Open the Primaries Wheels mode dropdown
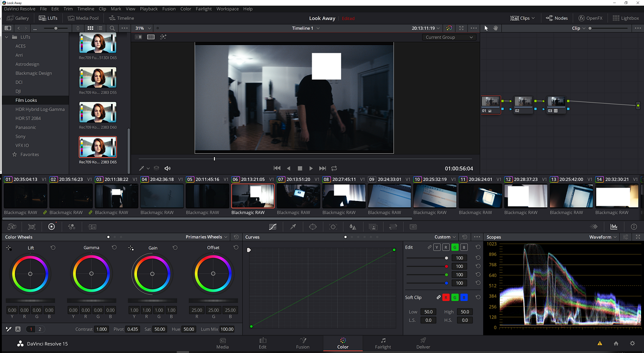 pos(206,237)
